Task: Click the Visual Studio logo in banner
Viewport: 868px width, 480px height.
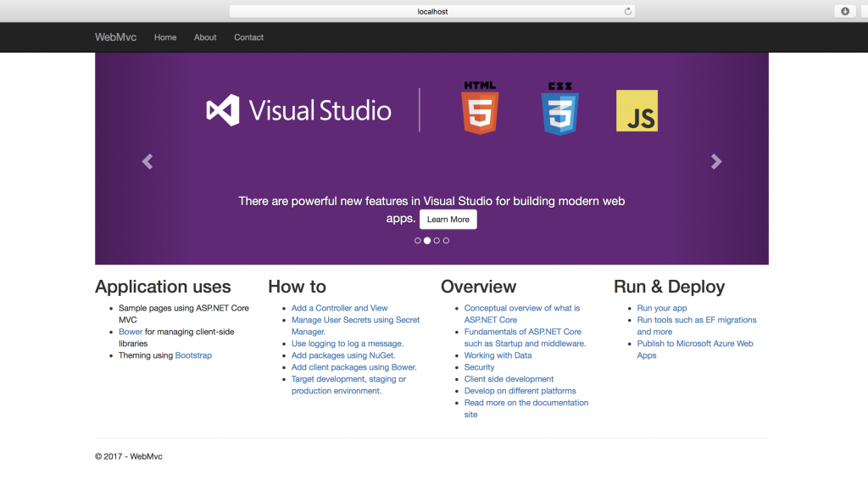Action: tap(299, 110)
